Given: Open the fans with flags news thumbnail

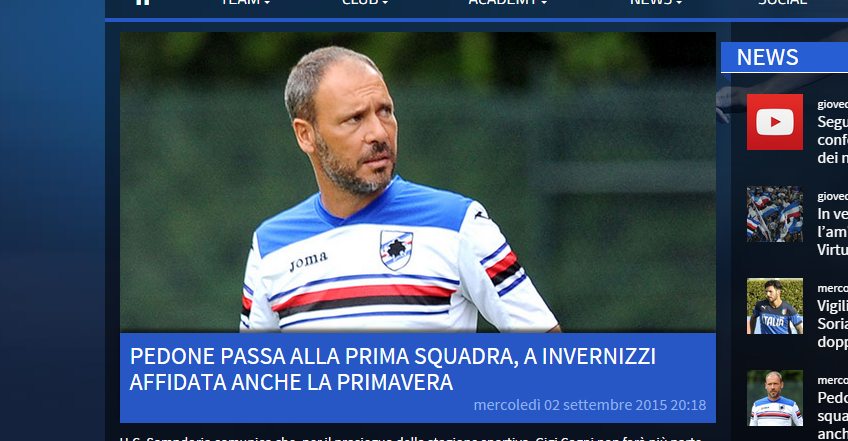Looking at the screenshot, I should [775, 214].
